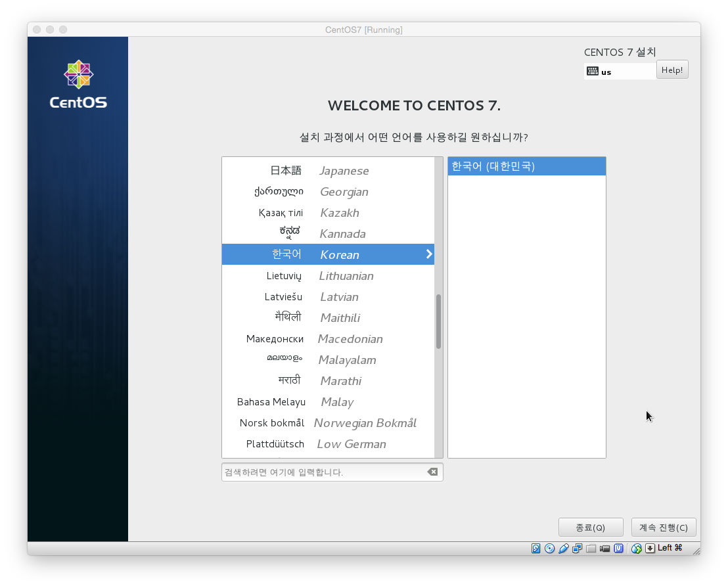Open the network adapters icon in status bar
This screenshot has width=728, height=588.
point(577,548)
